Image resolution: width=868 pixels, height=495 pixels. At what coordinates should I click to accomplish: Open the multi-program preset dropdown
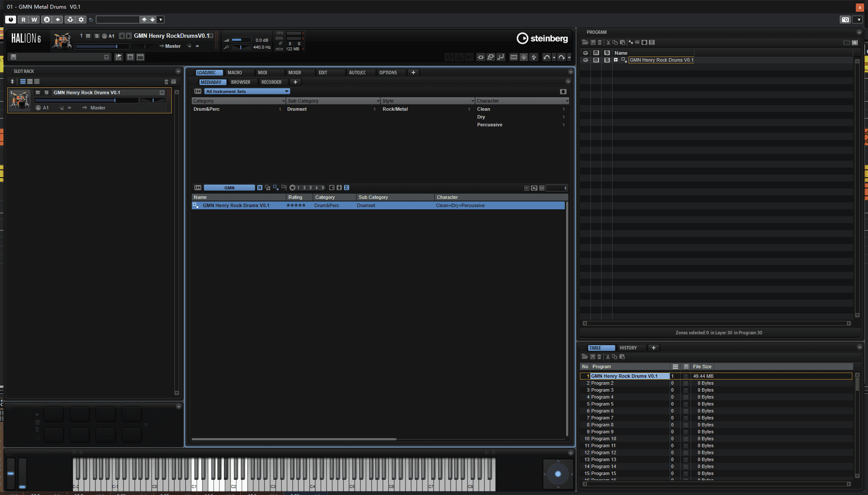(106, 57)
